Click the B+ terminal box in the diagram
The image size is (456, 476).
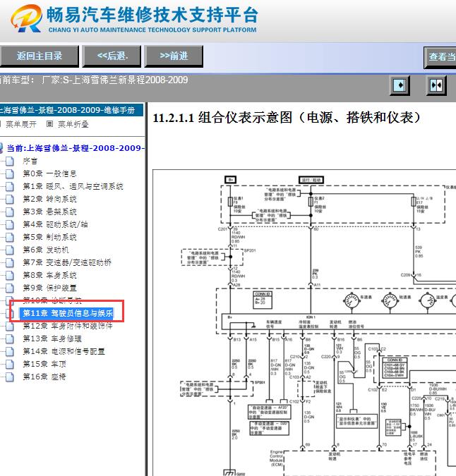point(230,180)
